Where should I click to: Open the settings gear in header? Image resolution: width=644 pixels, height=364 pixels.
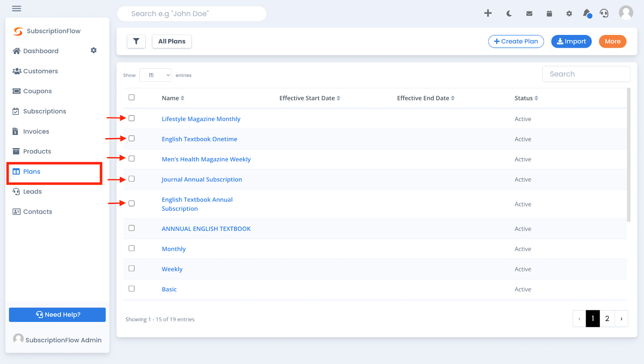click(569, 14)
